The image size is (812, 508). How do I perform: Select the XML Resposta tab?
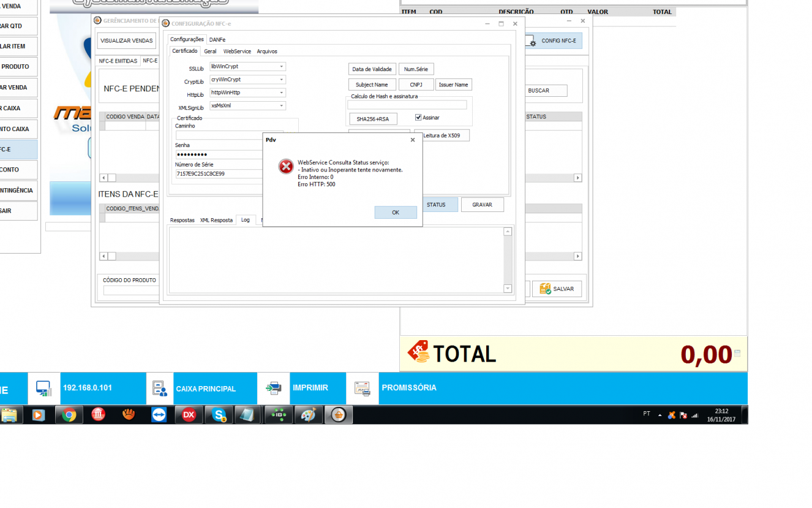(216, 220)
